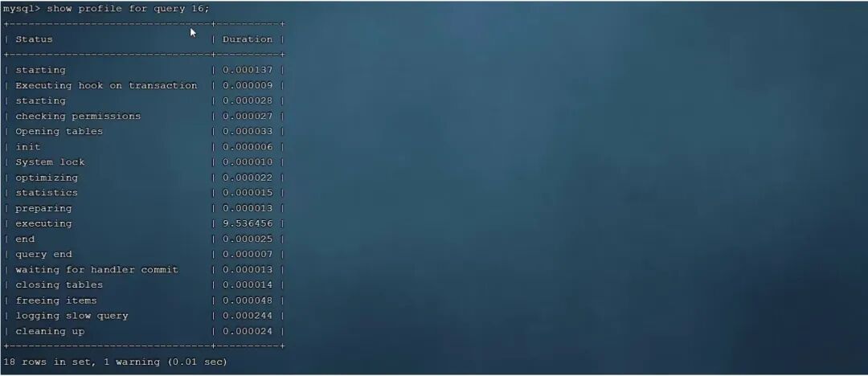This screenshot has height=376, width=868.
Task: Click 'waiting for handler commit' text
Action: 97,270
